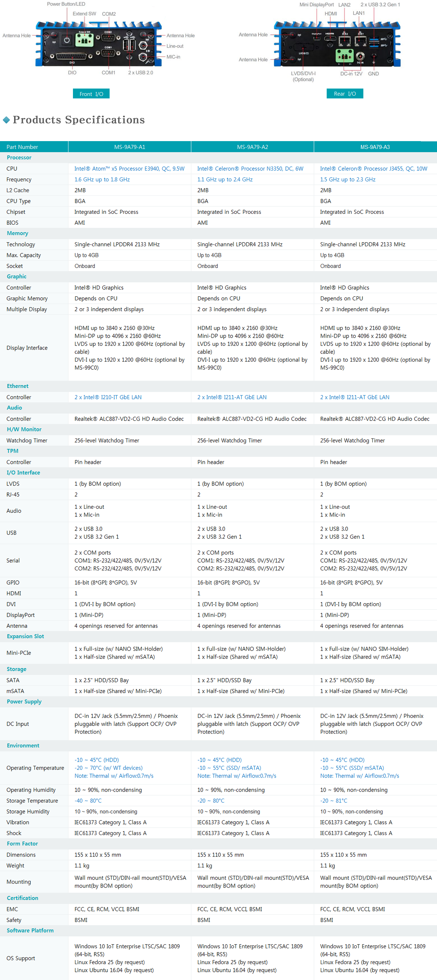Select the MS-9A79-A3 column header
The width and height of the screenshot is (437, 980).
(375, 147)
